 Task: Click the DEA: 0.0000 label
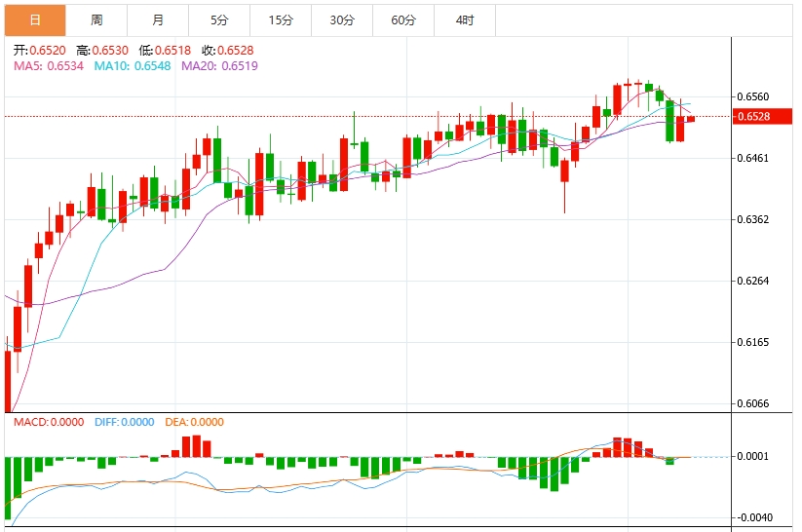tap(194, 422)
